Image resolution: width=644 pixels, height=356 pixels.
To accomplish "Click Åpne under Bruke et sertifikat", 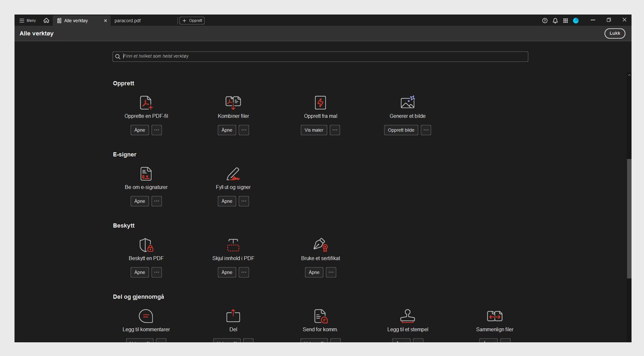I will (x=314, y=273).
